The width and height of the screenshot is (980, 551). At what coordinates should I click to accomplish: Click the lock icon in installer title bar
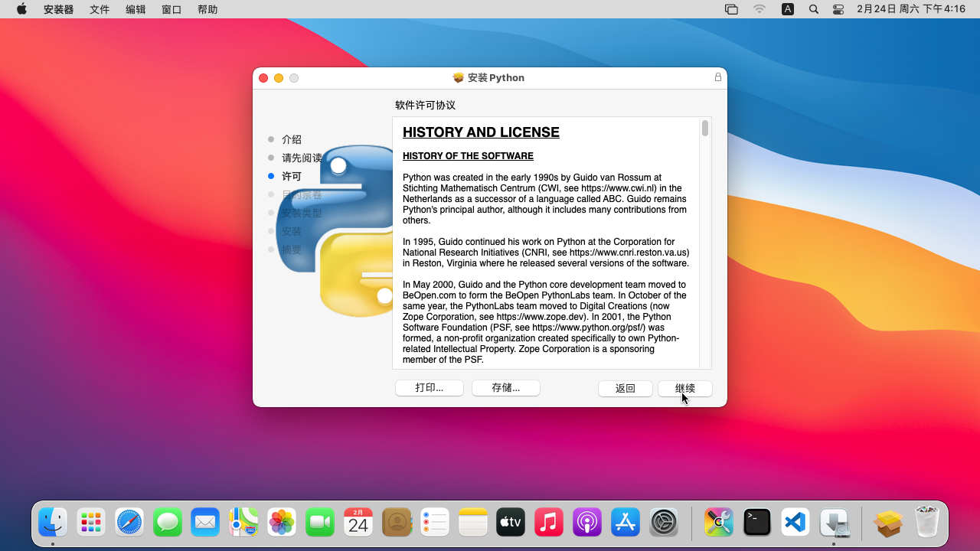(718, 77)
